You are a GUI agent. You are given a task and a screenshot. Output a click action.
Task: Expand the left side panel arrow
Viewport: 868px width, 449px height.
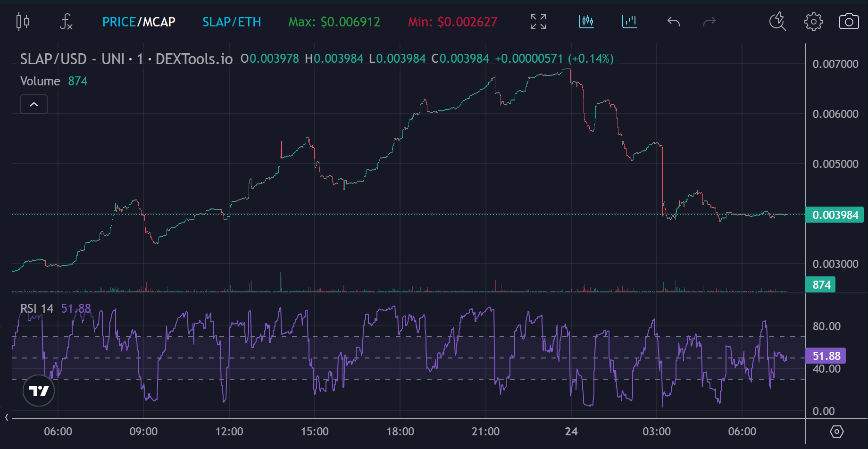pos(6,417)
